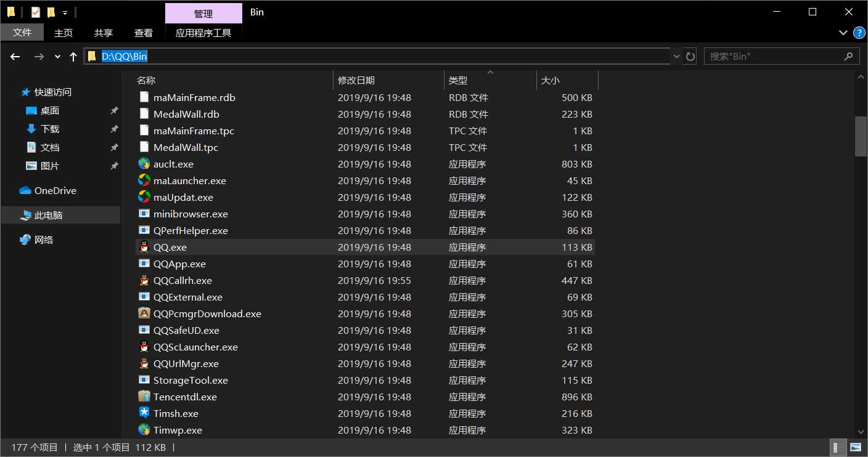Switch to the 共享 ribbon tab

(104, 33)
